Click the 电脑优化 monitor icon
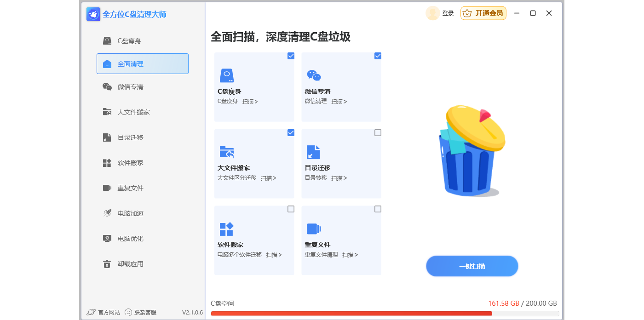This screenshot has width=644, height=320. [107, 239]
